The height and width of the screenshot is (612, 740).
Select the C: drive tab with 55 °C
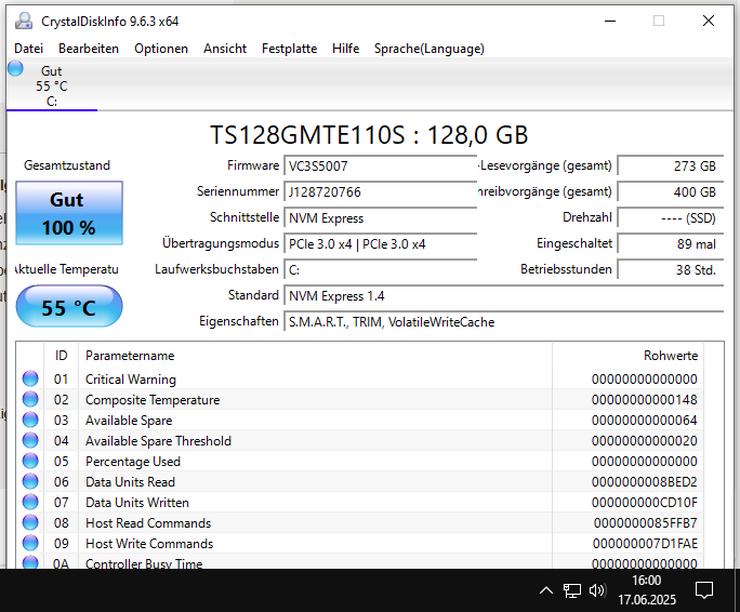click(51, 86)
